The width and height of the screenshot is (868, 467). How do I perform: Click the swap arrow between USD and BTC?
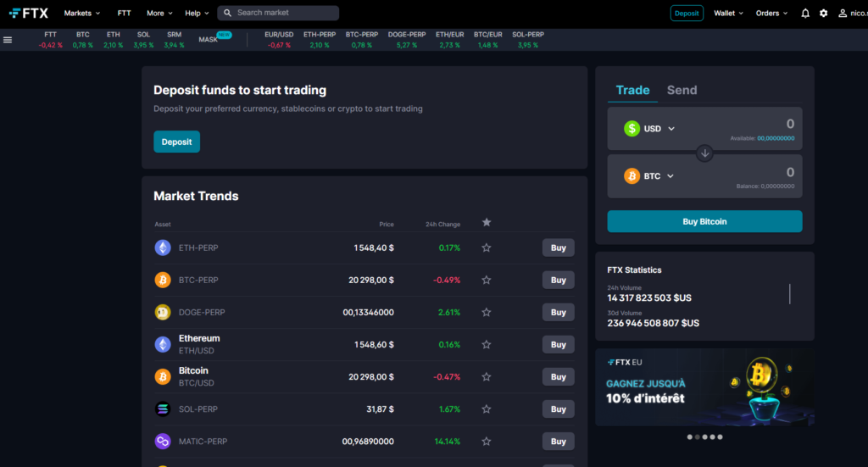click(x=704, y=153)
